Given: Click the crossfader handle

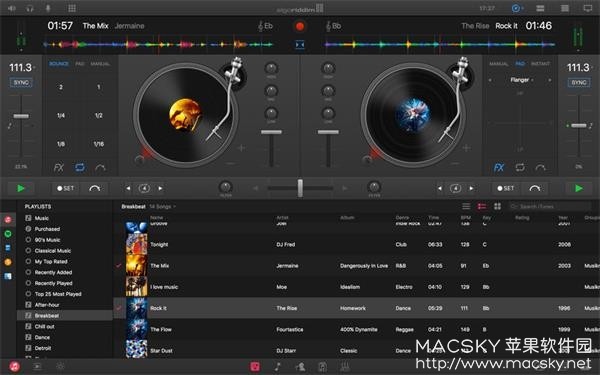Looking at the screenshot, I should click(x=300, y=188).
